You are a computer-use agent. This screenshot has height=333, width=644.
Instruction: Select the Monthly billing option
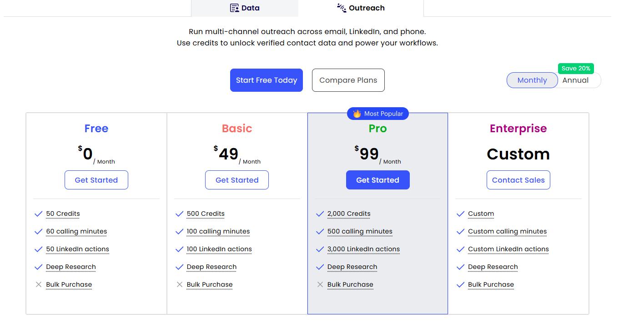[x=532, y=80]
